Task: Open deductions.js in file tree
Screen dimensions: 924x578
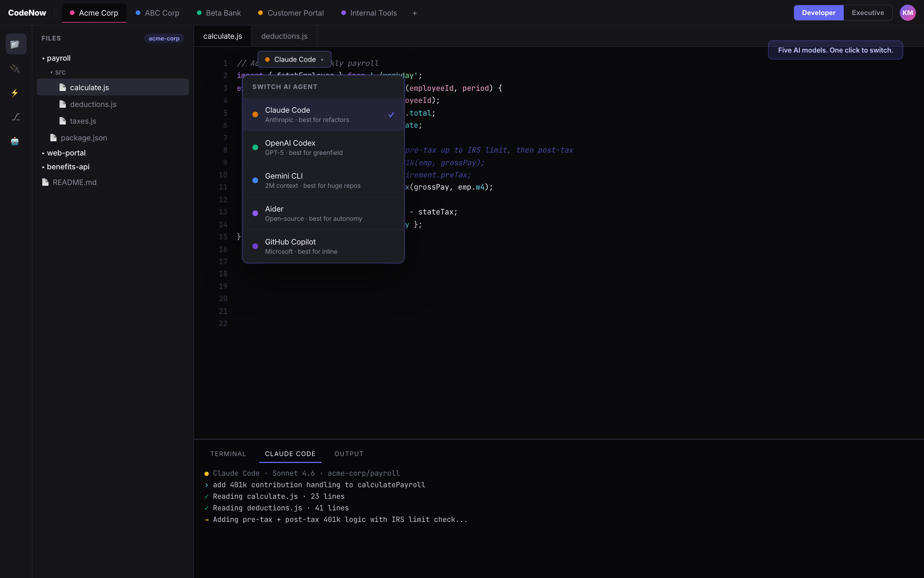Action: pos(113,104)
